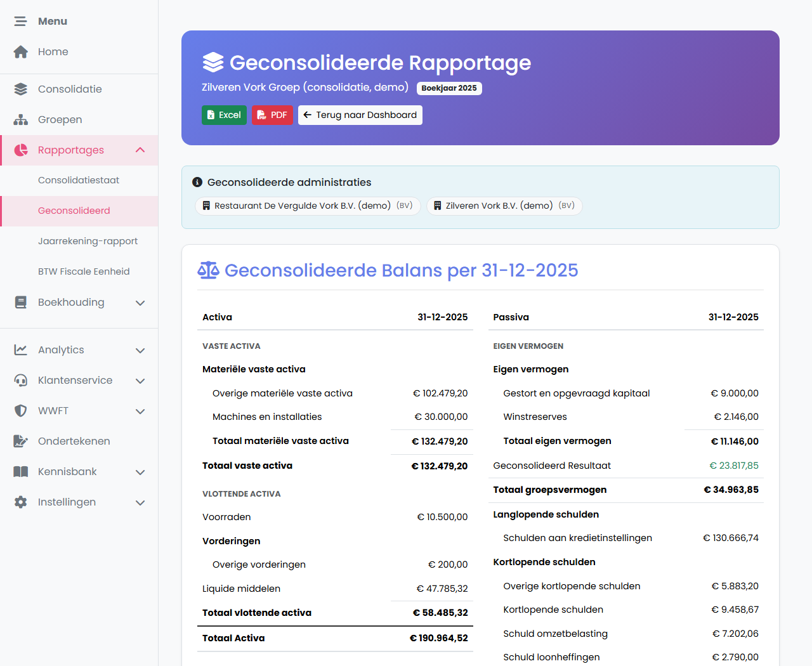Click the Boekhouding book icon

(21, 303)
